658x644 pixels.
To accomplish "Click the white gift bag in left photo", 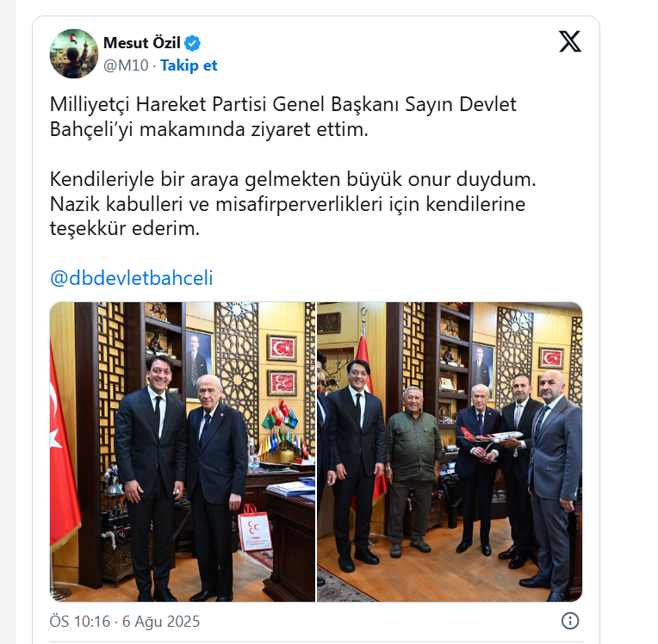I will pos(254,527).
